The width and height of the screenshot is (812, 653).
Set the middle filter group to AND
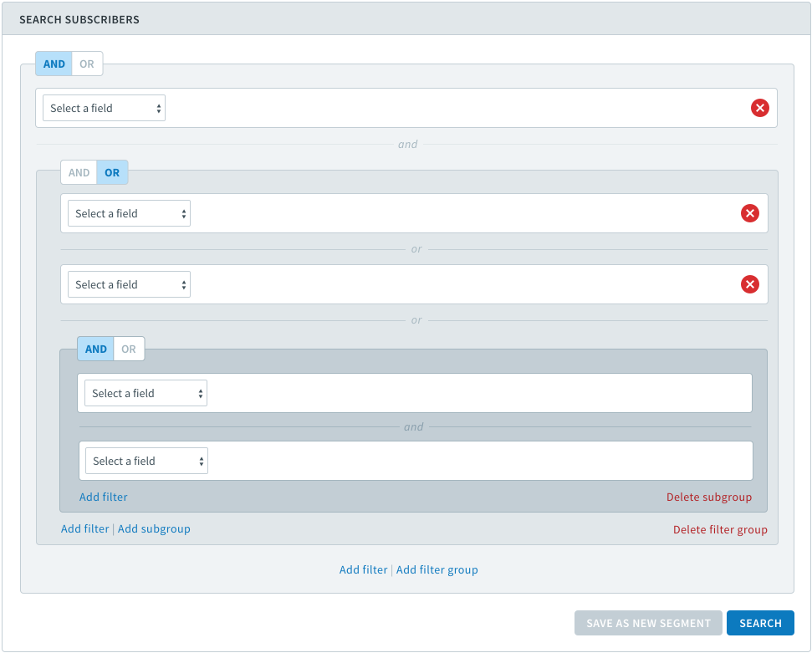[79, 172]
